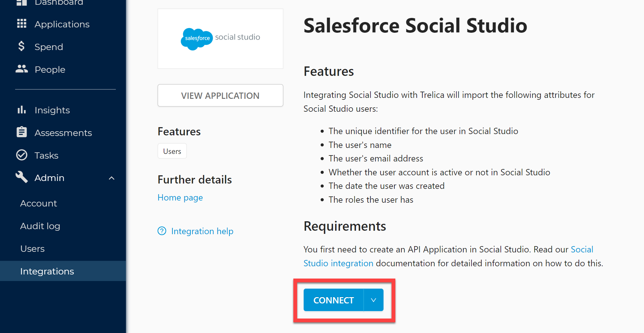
Task: Navigate to People
Action: pyautogui.click(x=50, y=70)
